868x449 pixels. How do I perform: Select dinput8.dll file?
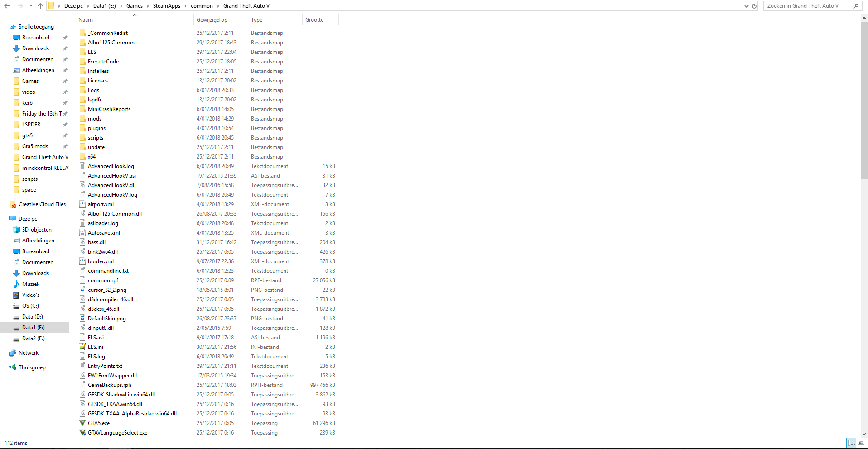click(x=101, y=328)
